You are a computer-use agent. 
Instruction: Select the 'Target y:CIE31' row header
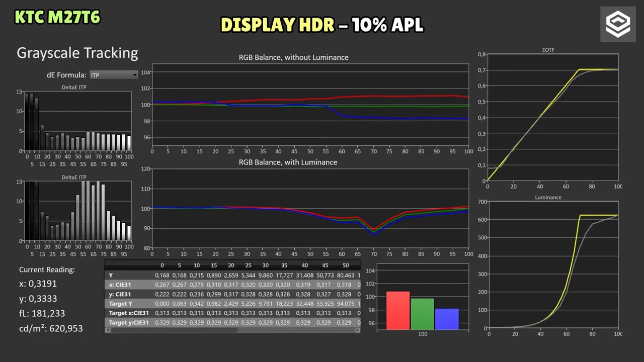click(128, 322)
